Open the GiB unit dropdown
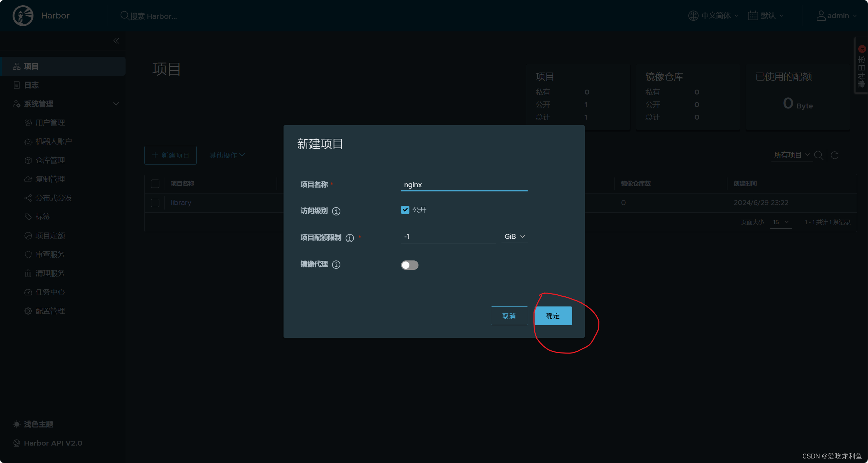 [515, 236]
